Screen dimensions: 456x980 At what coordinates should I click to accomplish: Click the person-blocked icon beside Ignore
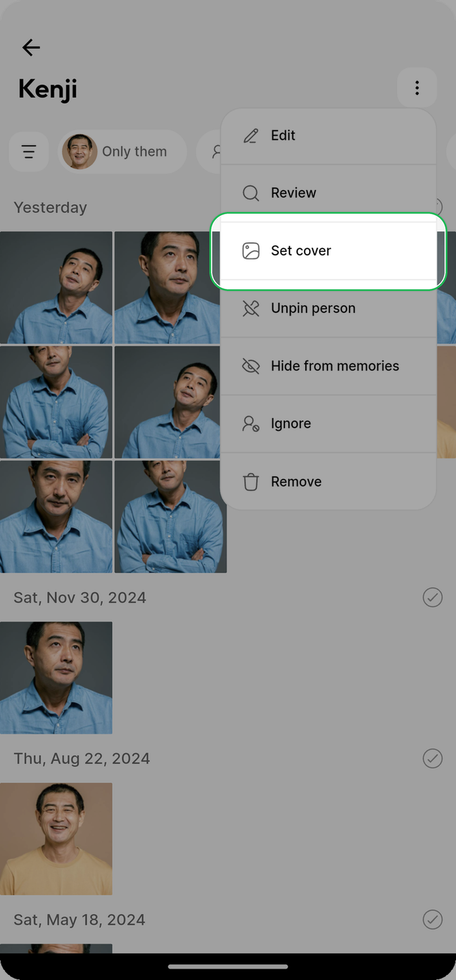click(251, 424)
